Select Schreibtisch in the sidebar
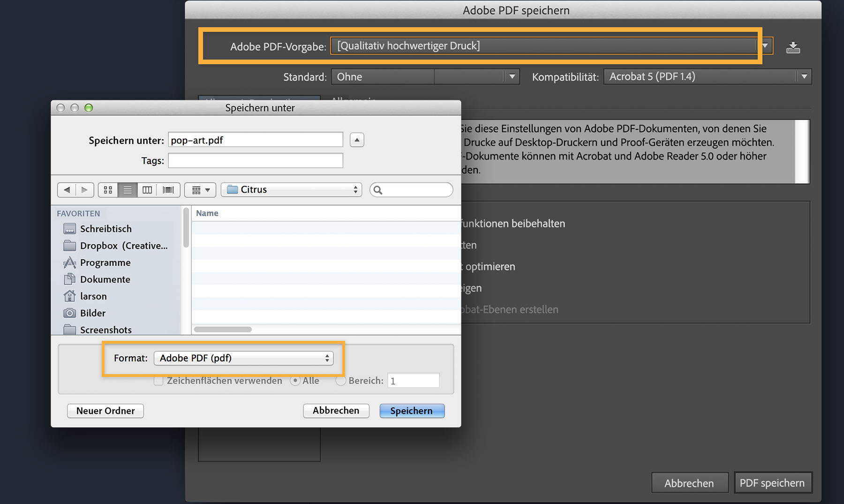This screenshot has height=504, width=844. click(x=105, y=229)
